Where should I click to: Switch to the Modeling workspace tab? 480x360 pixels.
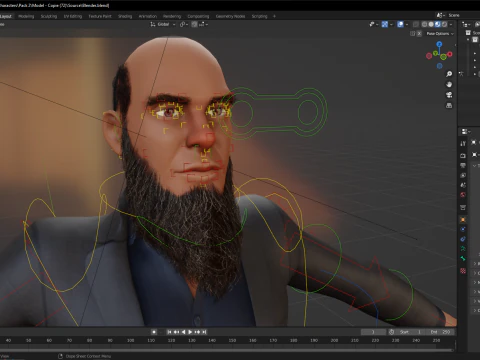(26, 16)
